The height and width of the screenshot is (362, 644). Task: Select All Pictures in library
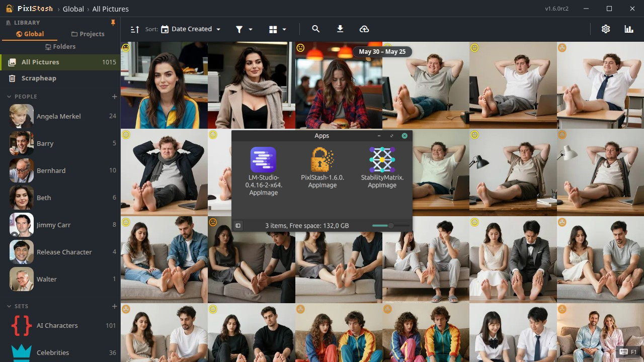(x=60, y=62)
